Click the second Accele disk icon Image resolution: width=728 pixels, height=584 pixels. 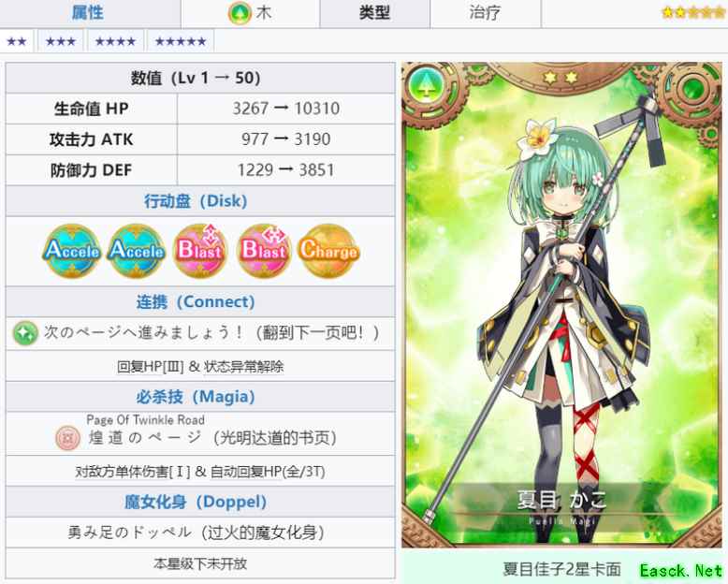click(x=137, y=251)
